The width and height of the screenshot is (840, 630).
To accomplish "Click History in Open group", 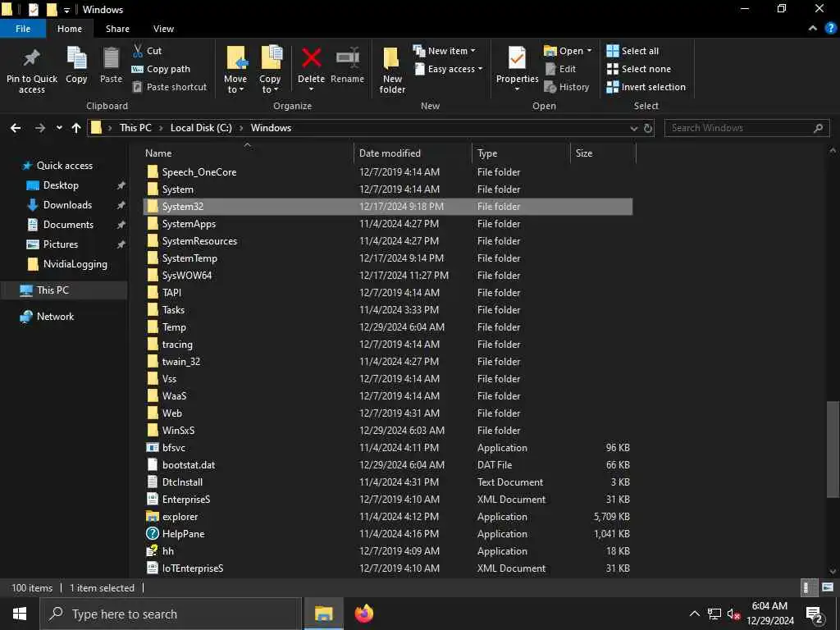I will coord(567,87).
